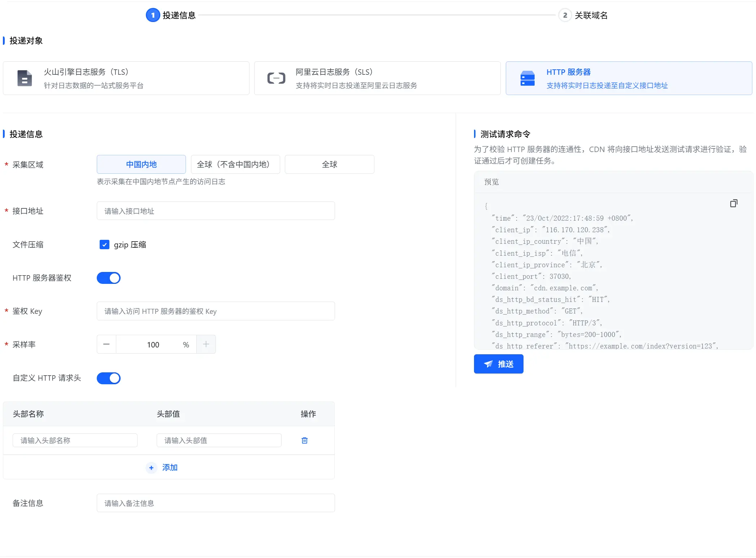Copy the preview JSON with the copy icon

point(734,203)
